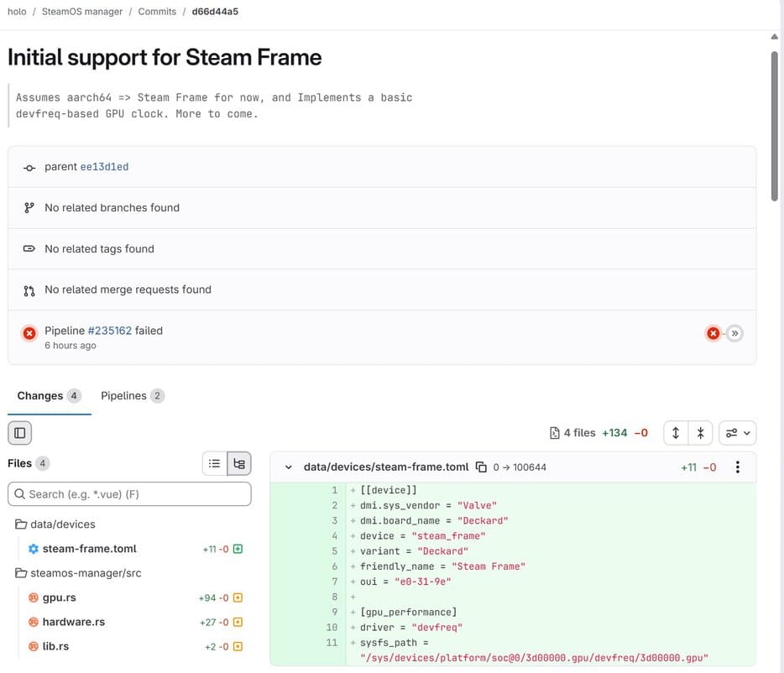Switch to the Changes tab

tap(49, 396)
